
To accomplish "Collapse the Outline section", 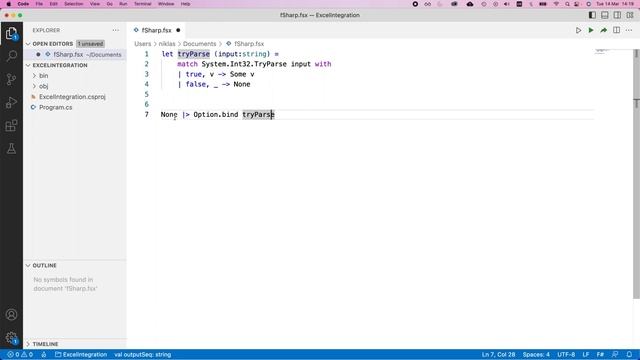I will (x=75, y=265).
